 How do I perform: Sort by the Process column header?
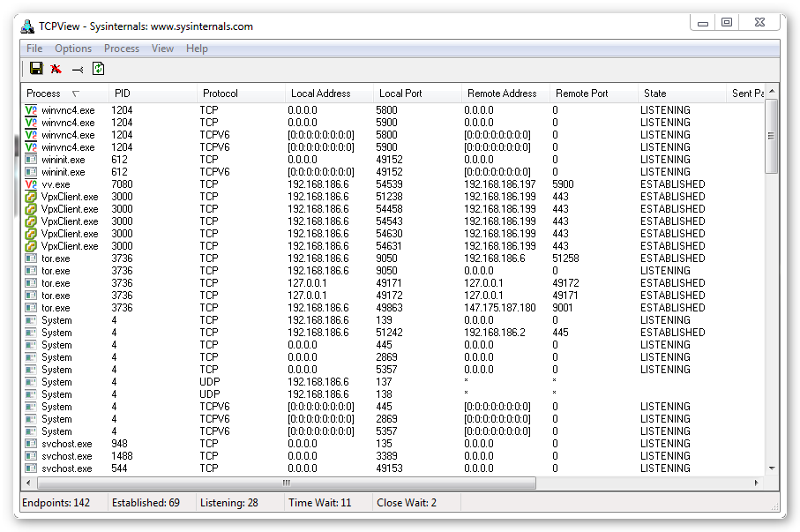[x=64, y=94]
